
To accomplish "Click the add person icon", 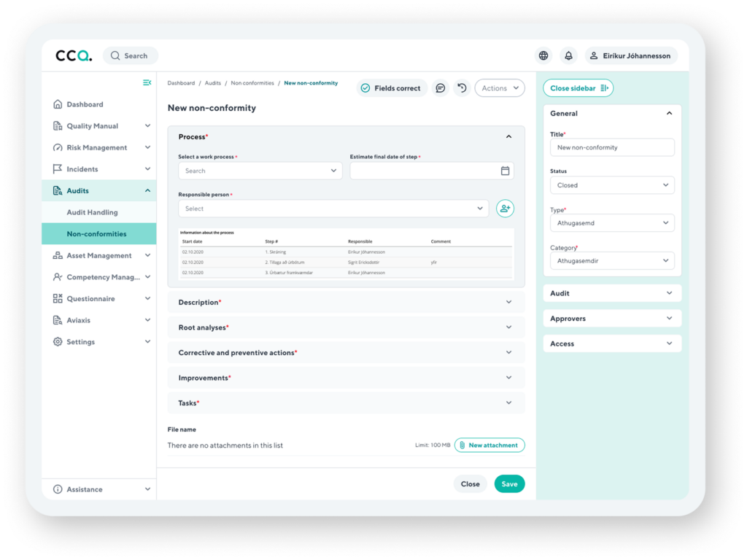I will 505,209.
